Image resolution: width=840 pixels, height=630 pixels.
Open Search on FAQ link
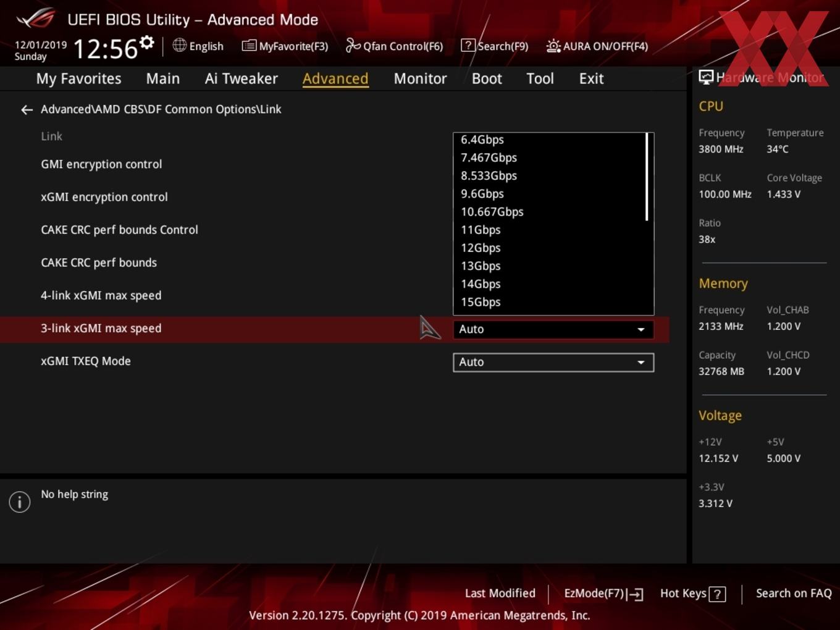coord(794,593)
